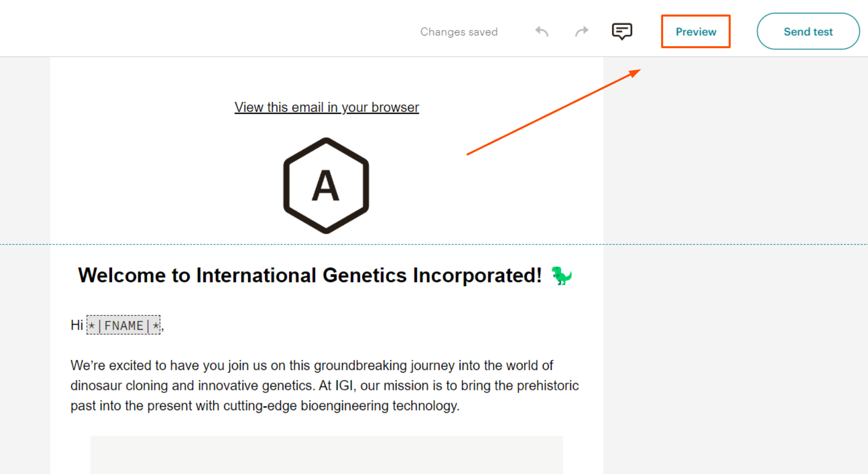
Task: Undo the last change with the undo arrow
Action: pos(541,32)
